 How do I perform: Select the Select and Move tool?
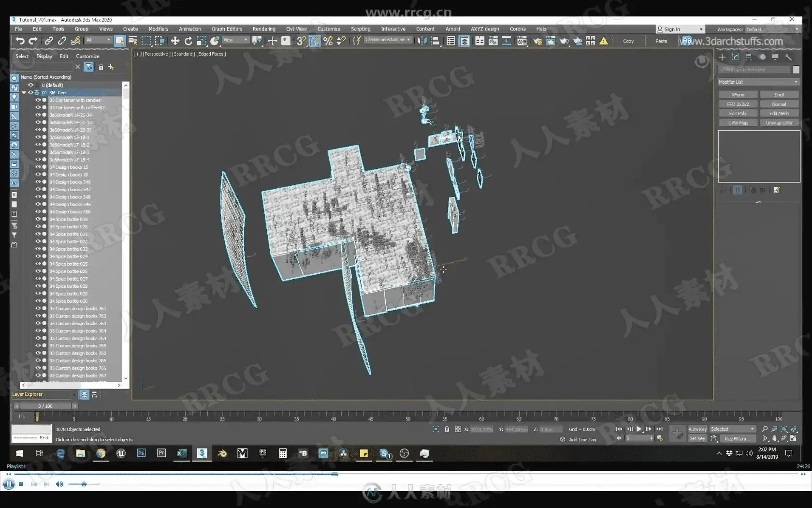(x=175, y=41)
